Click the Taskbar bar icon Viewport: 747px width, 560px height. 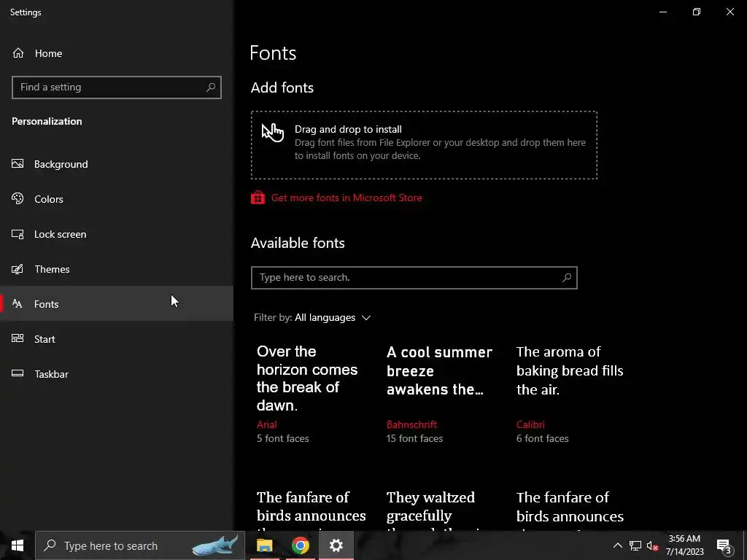tap(18, 373)
